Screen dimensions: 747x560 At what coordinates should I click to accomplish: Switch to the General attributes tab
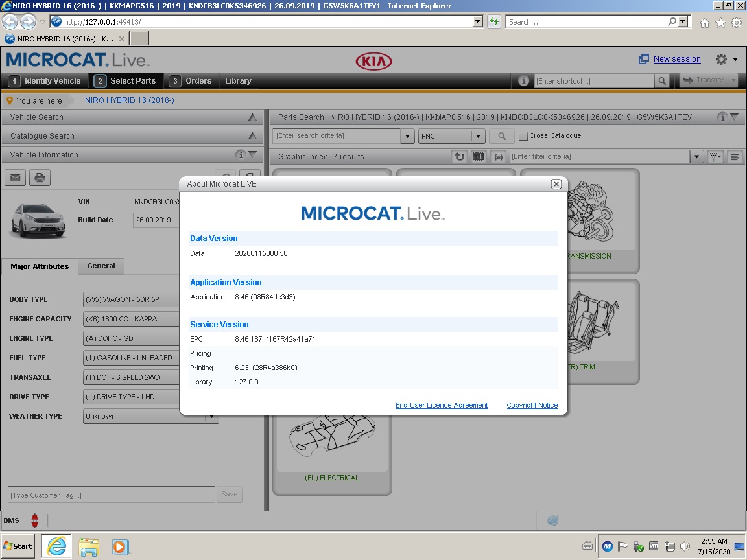pyautogui.click(x=101, y=266)
